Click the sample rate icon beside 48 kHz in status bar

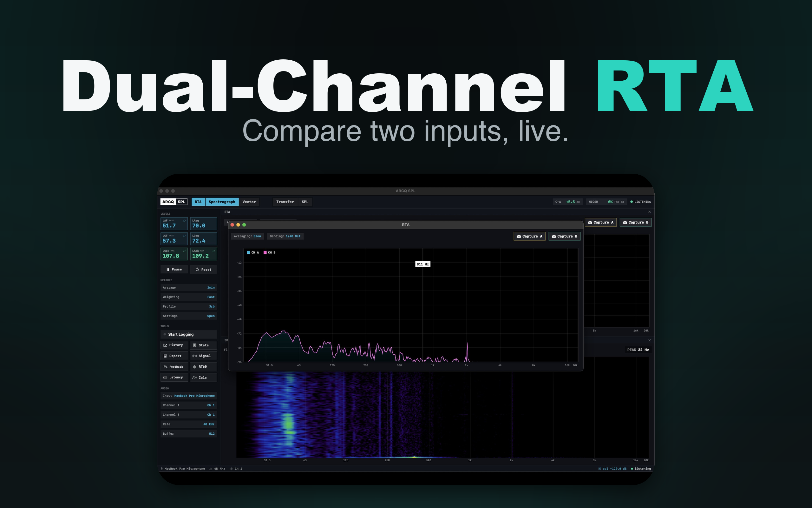(211, 469)
